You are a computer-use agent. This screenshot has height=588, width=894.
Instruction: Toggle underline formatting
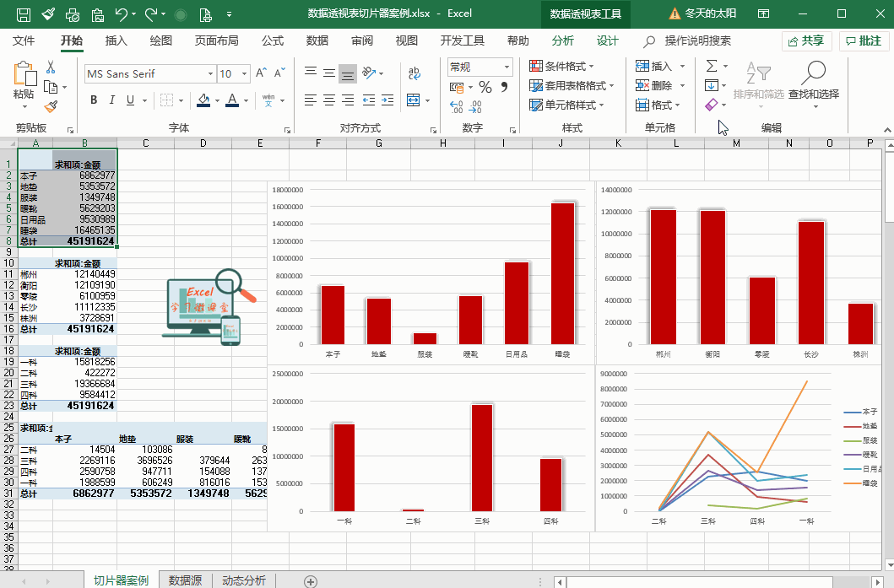[x=130, y=100]
